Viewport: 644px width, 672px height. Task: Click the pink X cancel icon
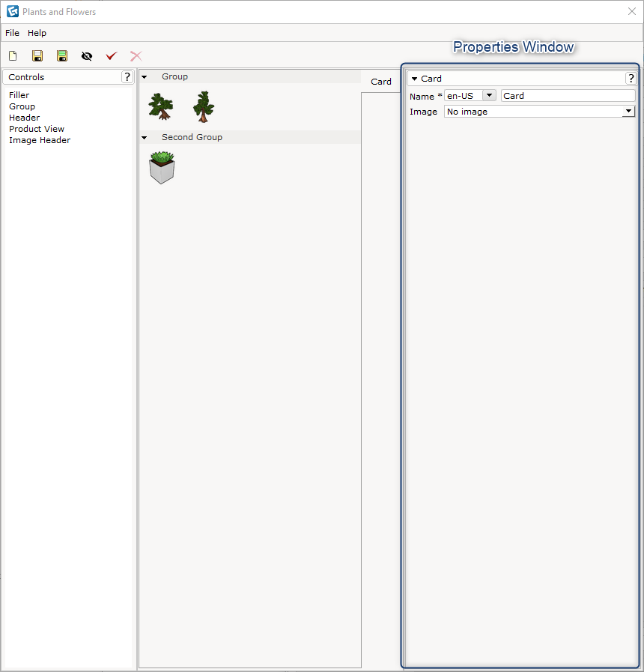pos(136,56)
